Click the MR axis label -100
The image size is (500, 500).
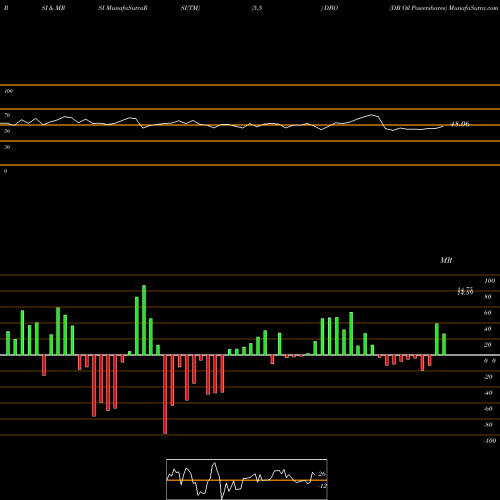(x=490, y=441)
